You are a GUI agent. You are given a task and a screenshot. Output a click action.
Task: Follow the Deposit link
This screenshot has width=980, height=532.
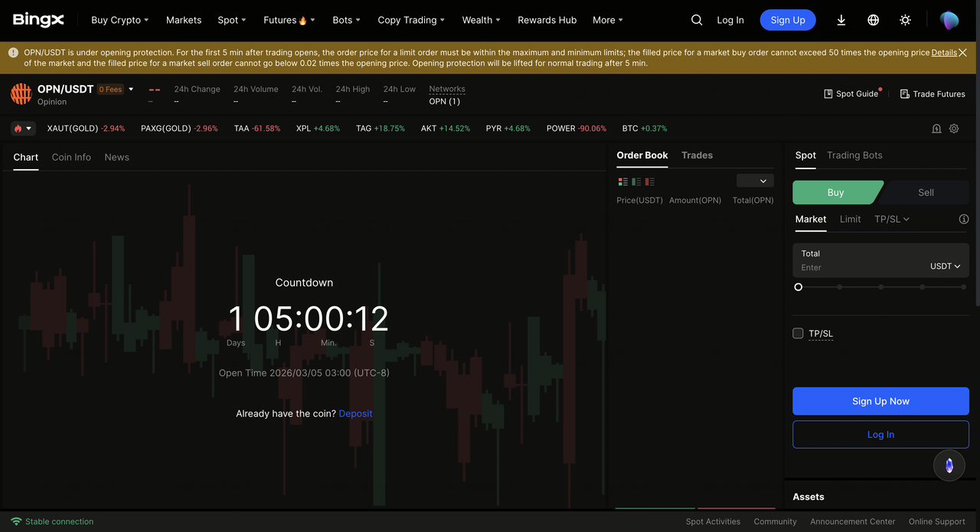(x=355, y=413)
